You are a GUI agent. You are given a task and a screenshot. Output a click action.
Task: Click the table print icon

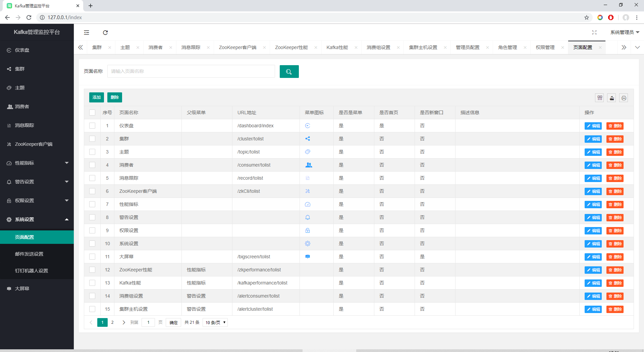(x=624, y=98)
